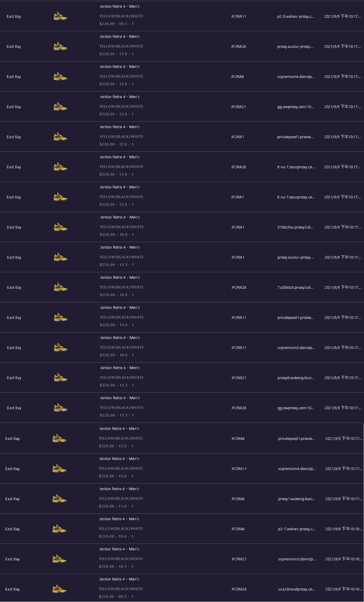Select the proxy text 'p2-7.wolves-proxy.c...'
The width and height of the screenshot is (364, 602).
[297, 529]
